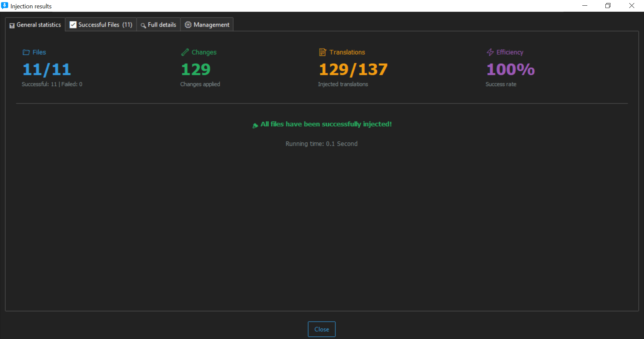Click the blue 11/11 files count

pos(47,70)
